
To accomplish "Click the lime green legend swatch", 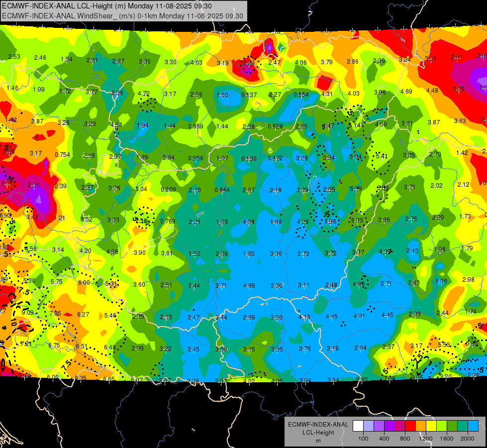I will point(442,426).
